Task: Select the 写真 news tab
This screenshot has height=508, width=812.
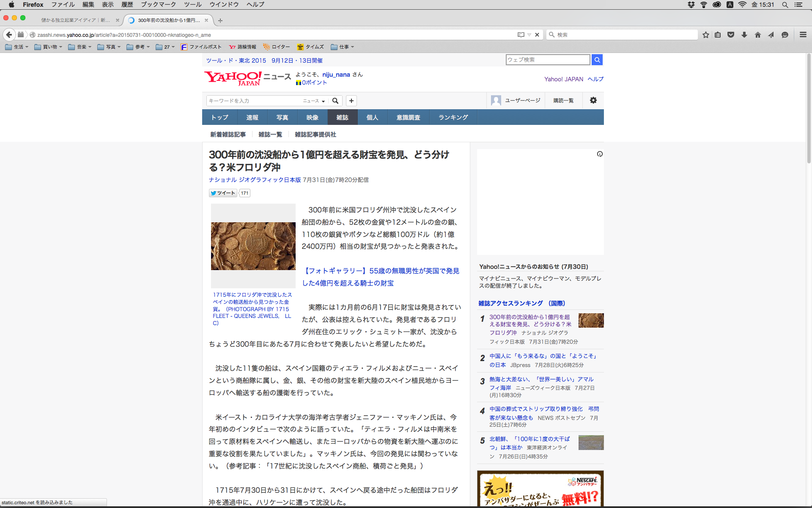Action: 282,117
